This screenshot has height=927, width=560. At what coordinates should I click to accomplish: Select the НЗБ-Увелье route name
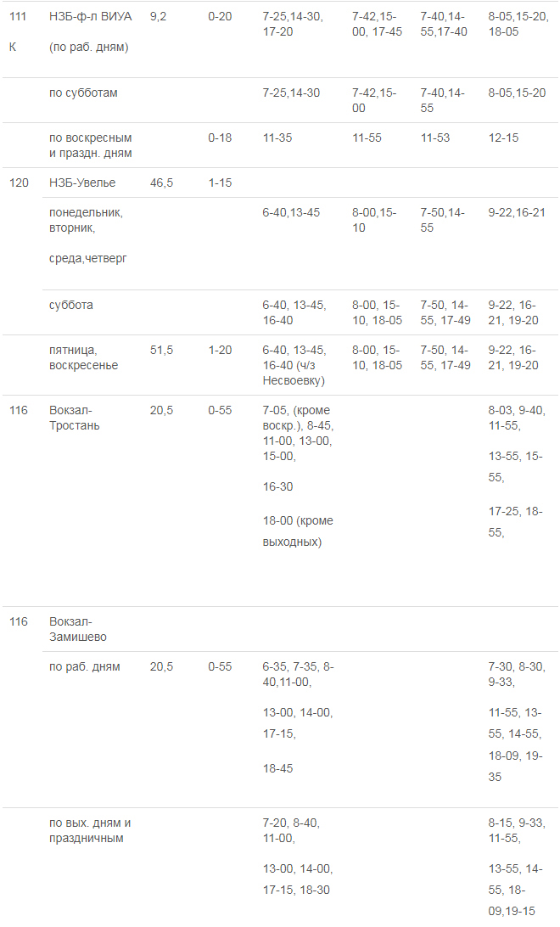click(82, 183)
